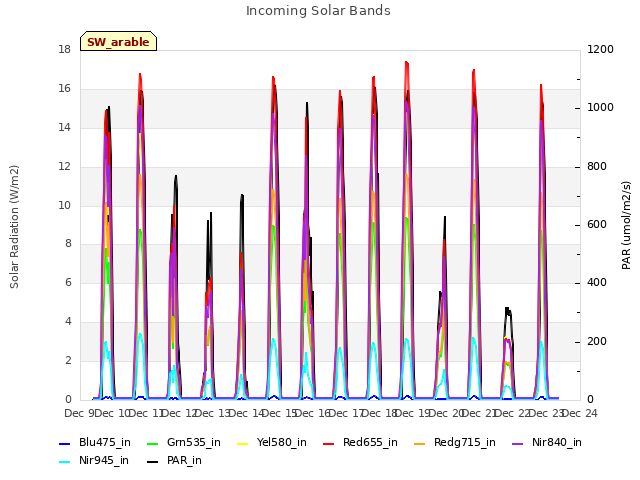Viewport: 640px width, 480px height.
Task: Click the Blu475_in legend label
Action: 105,442
